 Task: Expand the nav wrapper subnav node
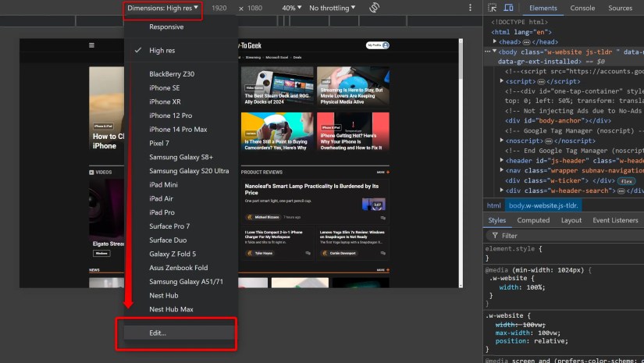coord(501,170)
